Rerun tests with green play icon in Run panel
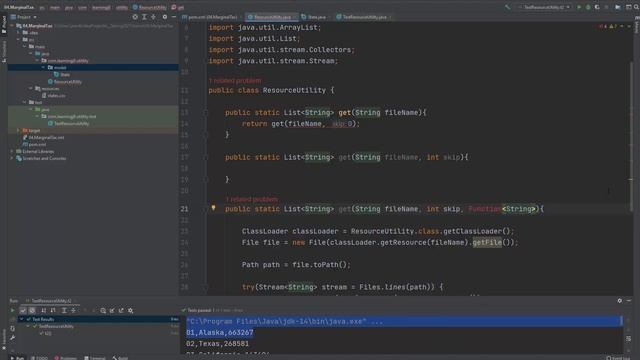The image size is (640, 360). pos(12,311)
